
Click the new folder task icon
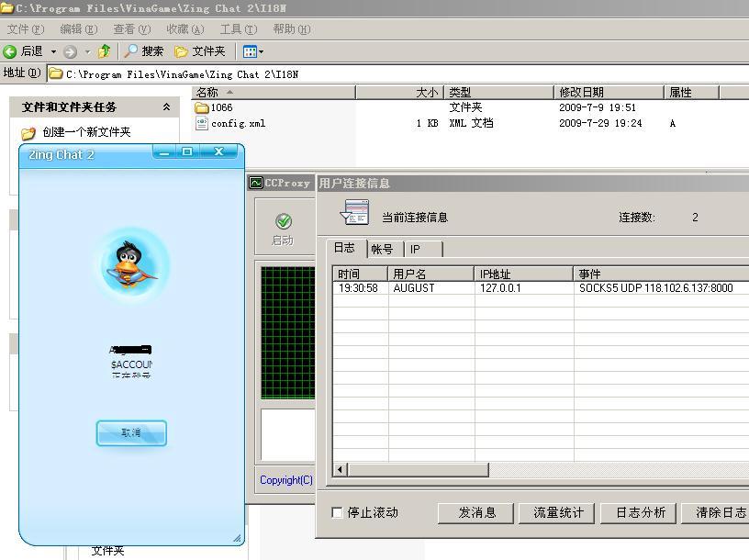point(28,133)
